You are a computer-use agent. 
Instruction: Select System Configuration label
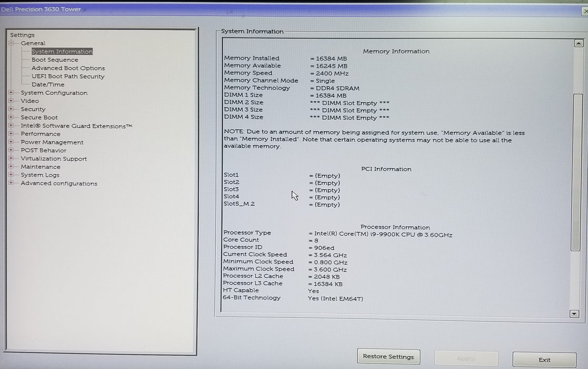[x=54, y=93]
